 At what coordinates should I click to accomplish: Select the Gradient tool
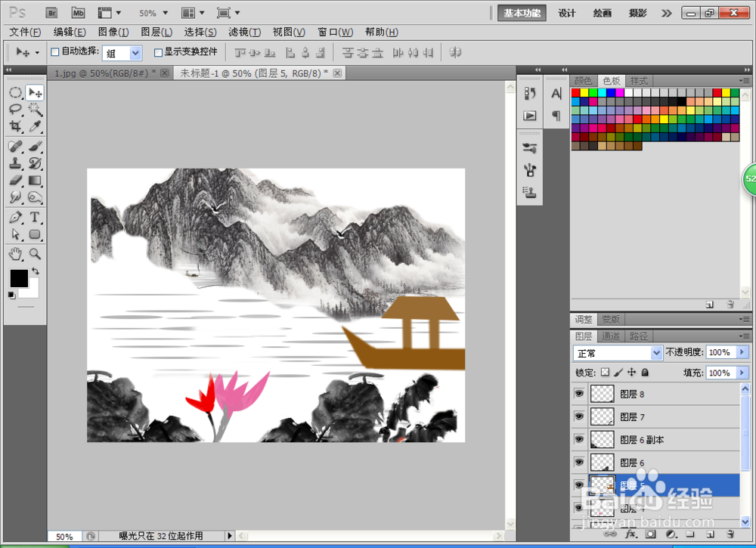pyautogui.click(x=35, y=180)
